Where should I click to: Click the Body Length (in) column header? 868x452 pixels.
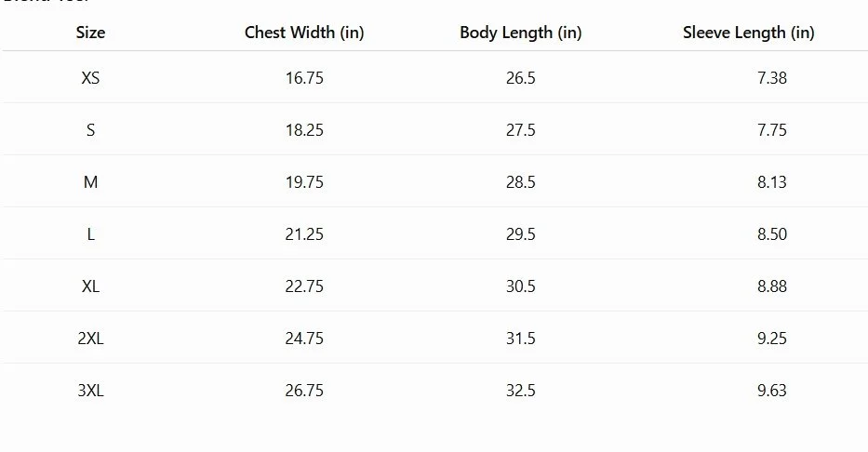520,33
